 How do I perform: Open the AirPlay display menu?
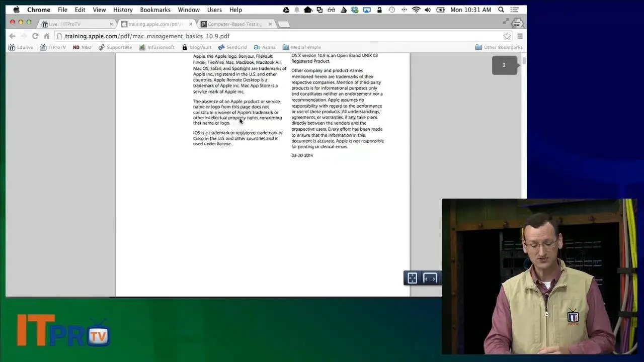(x=367, y=10)
